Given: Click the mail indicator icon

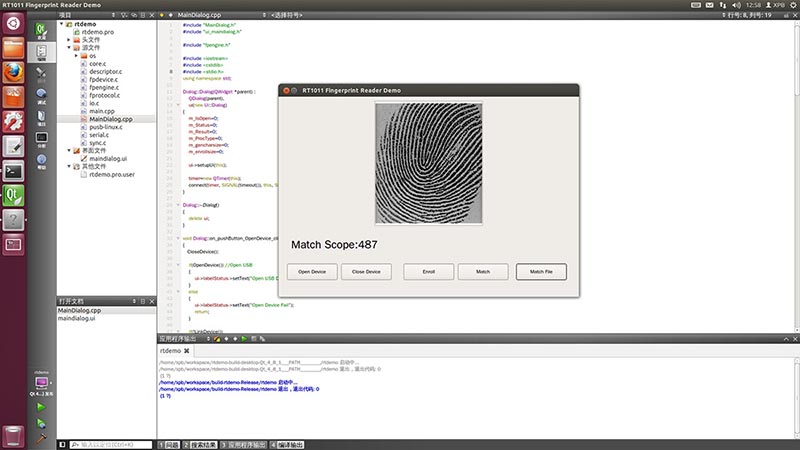Looking at the screenshot, I should coord(710,5).
